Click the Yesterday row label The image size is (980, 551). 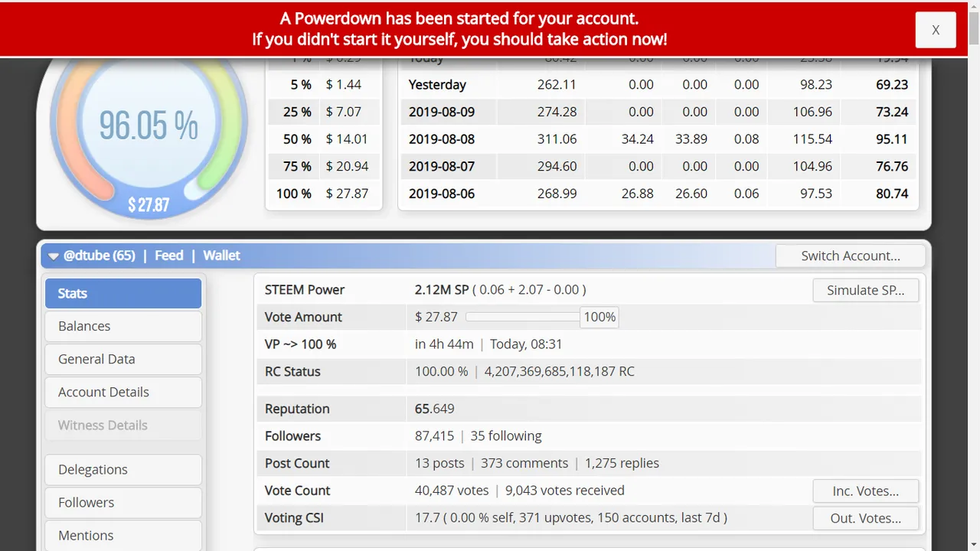pyautogui.click(x=437, y=84)
